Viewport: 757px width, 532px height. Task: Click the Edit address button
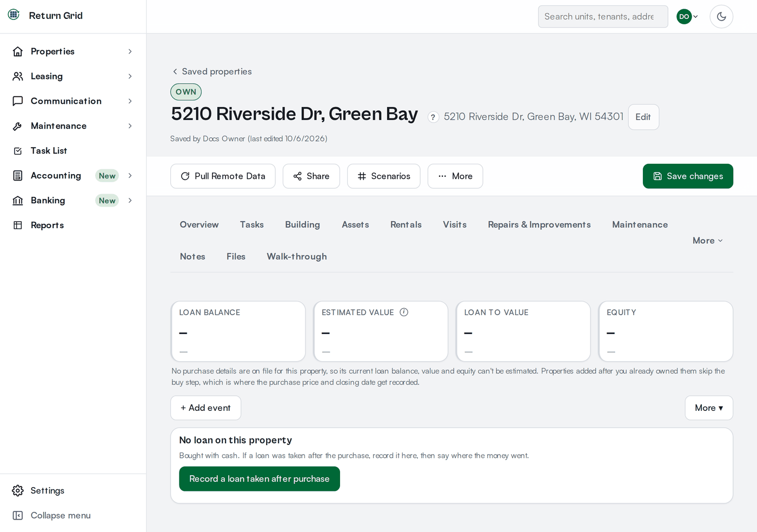click(643, 117)
